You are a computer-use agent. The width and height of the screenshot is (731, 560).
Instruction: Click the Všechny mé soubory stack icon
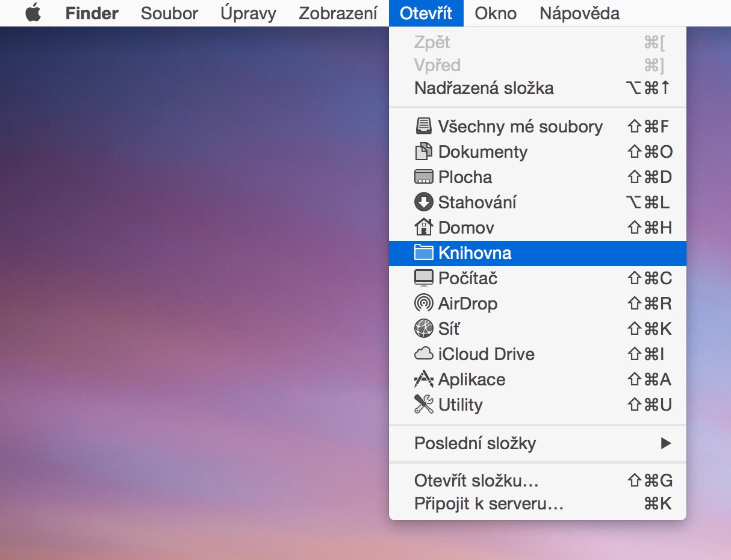coord(424,126)
